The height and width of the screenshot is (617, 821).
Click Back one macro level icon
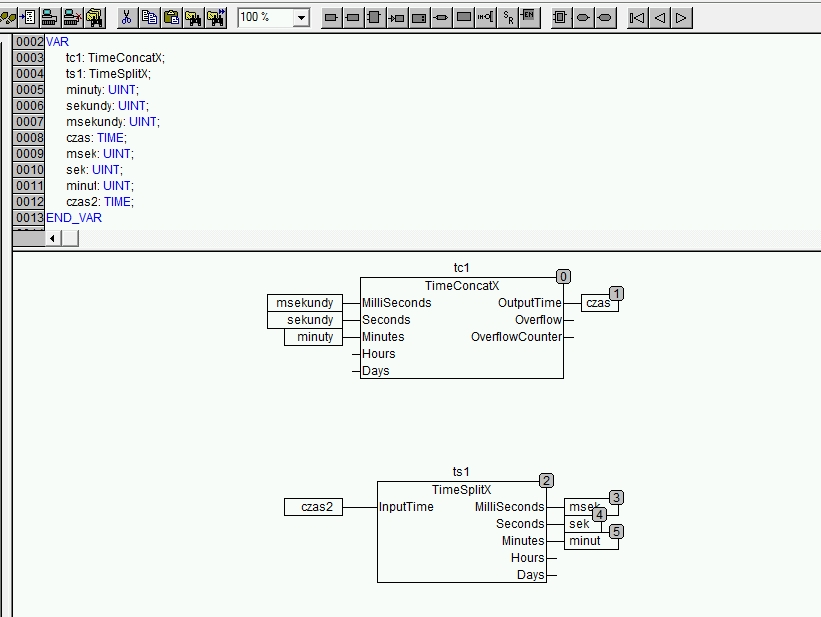point(659,17)
